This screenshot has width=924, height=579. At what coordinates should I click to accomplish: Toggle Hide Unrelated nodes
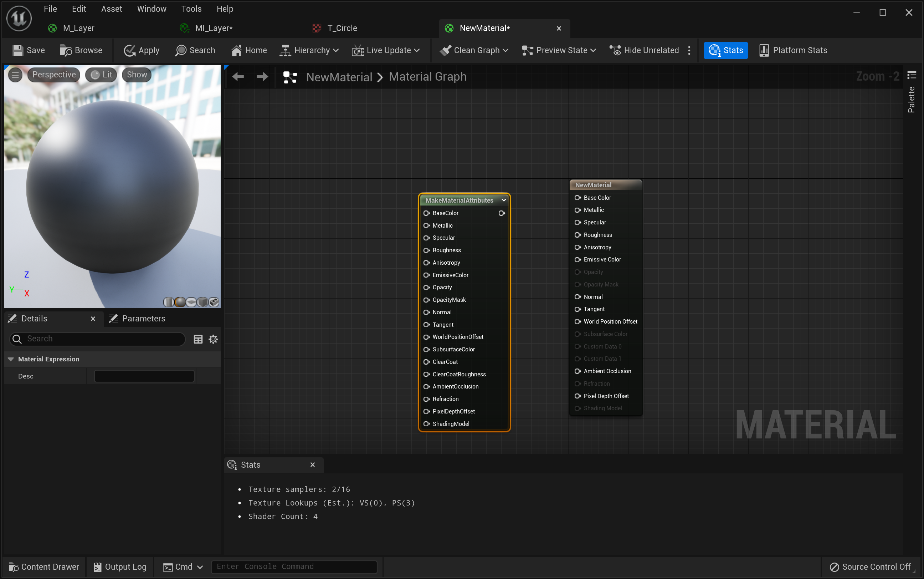[x=644, y=50]
